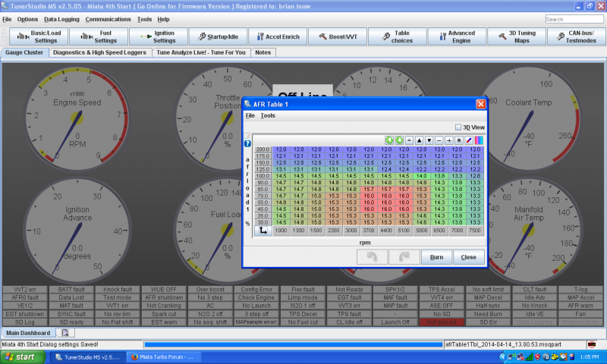This screenshot has width=607, height=364.
Task: Click the green increment-up arrow icon
Action: [x=390, y=140]
